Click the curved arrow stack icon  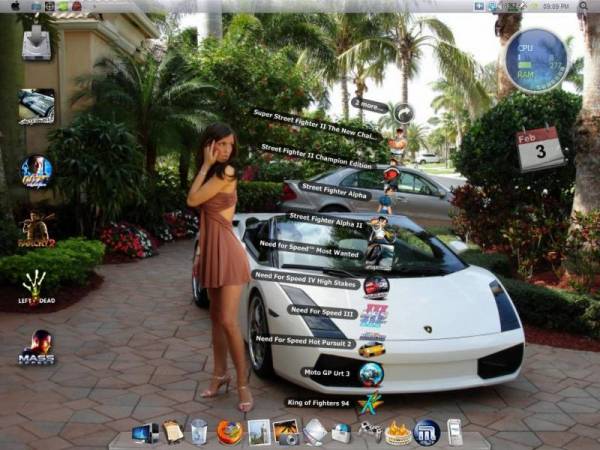404,113
